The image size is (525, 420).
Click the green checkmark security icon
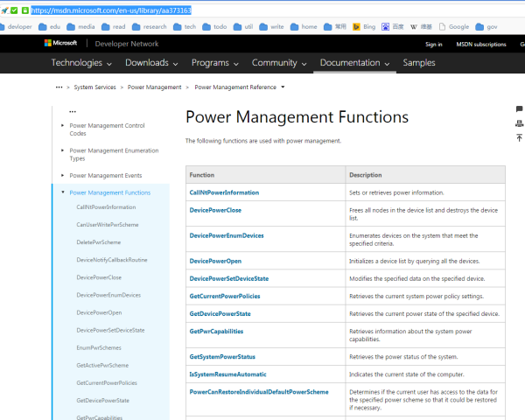14,10
